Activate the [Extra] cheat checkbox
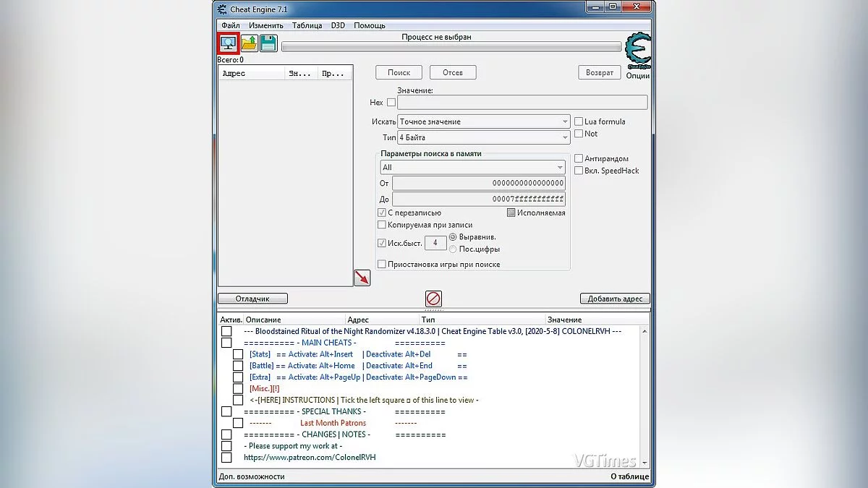 point(238,377)
